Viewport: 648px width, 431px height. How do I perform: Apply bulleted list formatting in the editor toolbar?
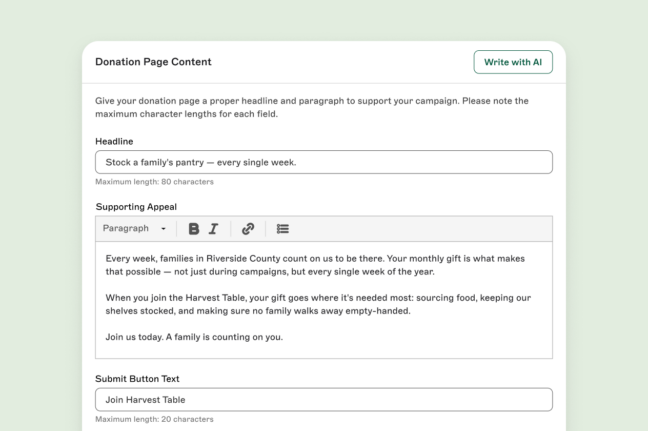point(283,229)
